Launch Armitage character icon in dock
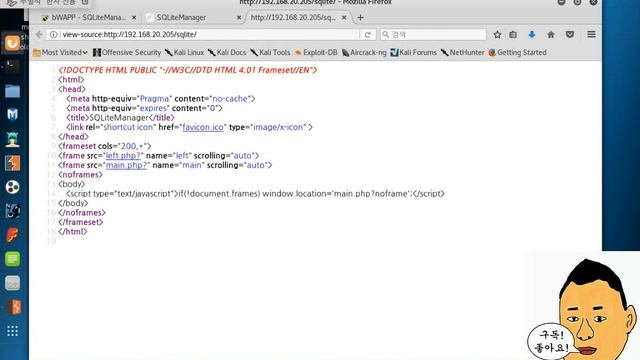The width and height of the screenshot is (640, 360). pyautogui.click(x=12, y=139)
